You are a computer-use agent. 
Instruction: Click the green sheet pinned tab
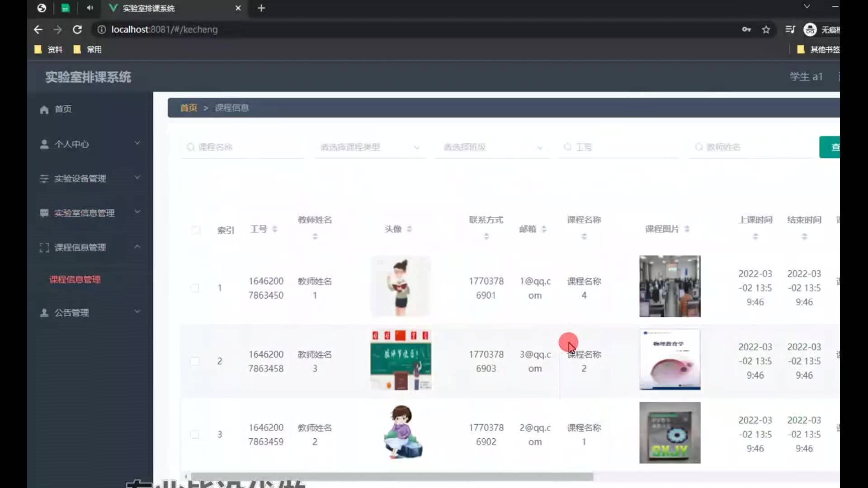point(66,8)
